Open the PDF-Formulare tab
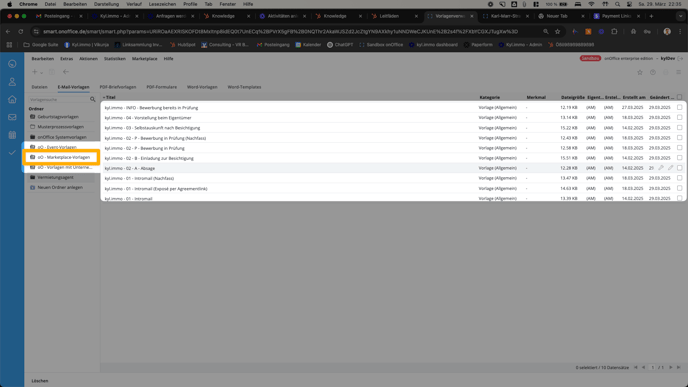 (x=161, y=87)
